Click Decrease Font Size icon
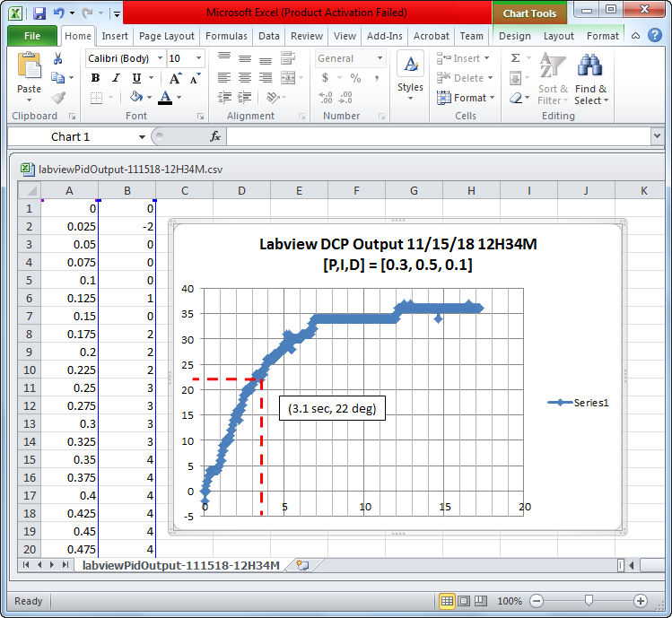The image size is (672, 618). point(195,78)
